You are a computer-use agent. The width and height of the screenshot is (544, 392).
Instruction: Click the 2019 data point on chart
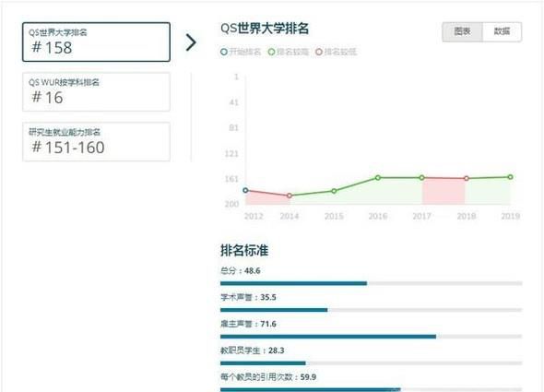[511, 177]
